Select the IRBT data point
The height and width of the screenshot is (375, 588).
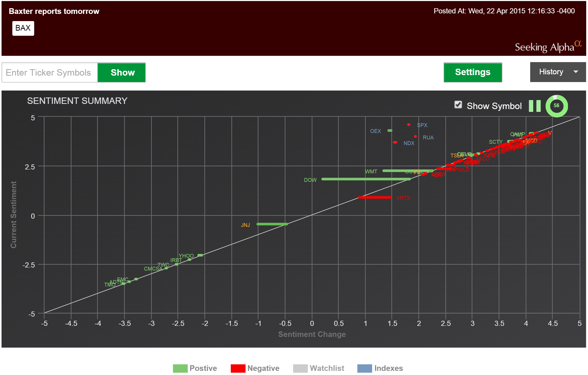click(x=189, y=260)
